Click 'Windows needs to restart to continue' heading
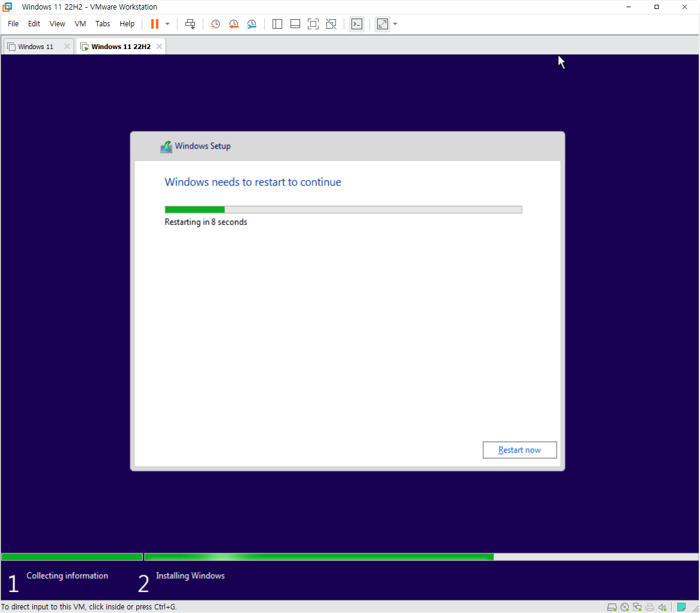Screen dimensions: 700x613 click(253, 182)
